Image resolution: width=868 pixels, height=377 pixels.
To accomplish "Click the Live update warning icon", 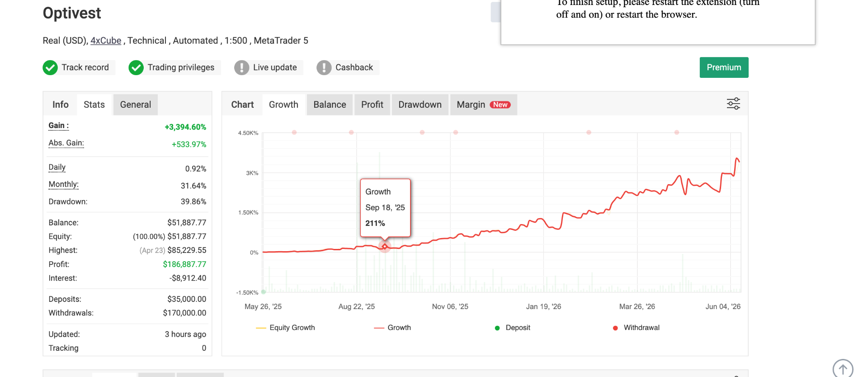I will click(242, 67).
